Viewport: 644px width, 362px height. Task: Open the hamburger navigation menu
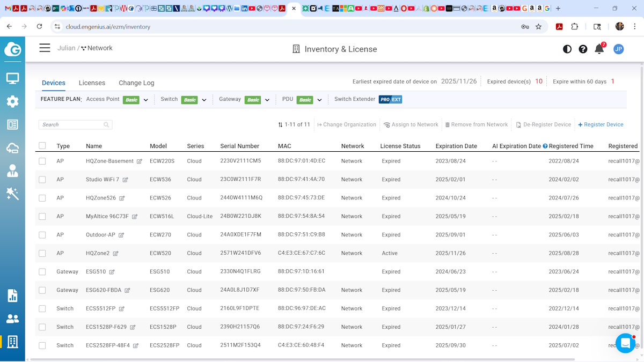coord(45,48)
